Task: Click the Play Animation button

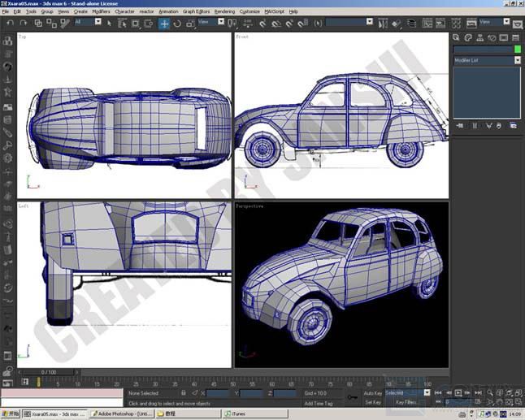Action: pyautogui.click(x=458, y=393)
